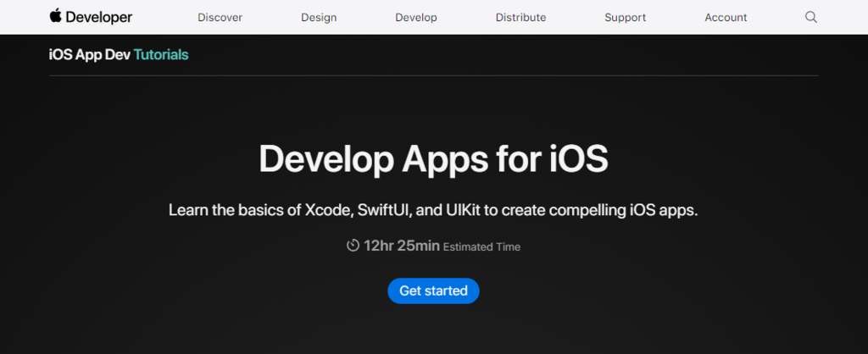Open search with the magnifying glass icon
This screenshot has width=868, height=354.
click(x=811, y=17)
